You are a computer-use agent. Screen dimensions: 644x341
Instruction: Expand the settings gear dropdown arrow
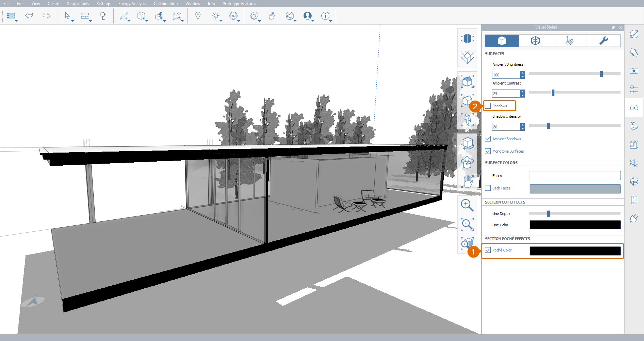(x=260, y=21)
